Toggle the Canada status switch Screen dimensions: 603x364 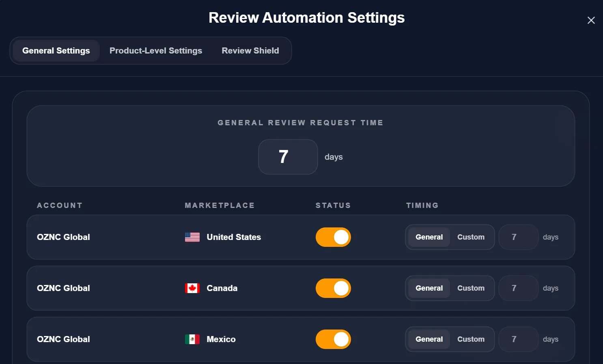333,288
